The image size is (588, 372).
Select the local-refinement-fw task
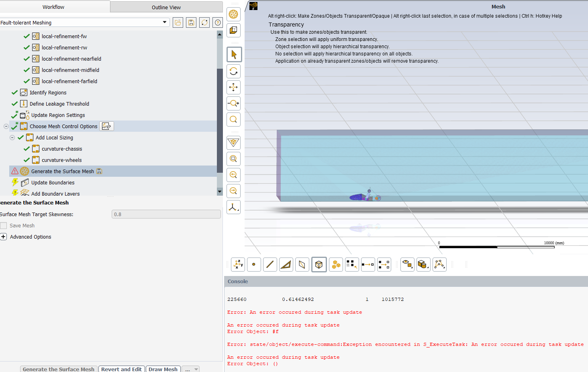click(64, 36)
